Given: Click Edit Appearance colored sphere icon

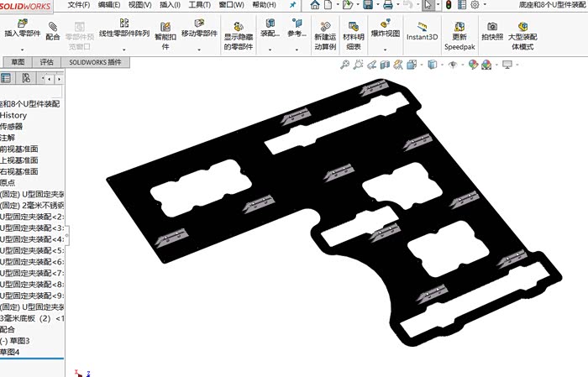Looking at the screenshot, I should click(473, 65).
